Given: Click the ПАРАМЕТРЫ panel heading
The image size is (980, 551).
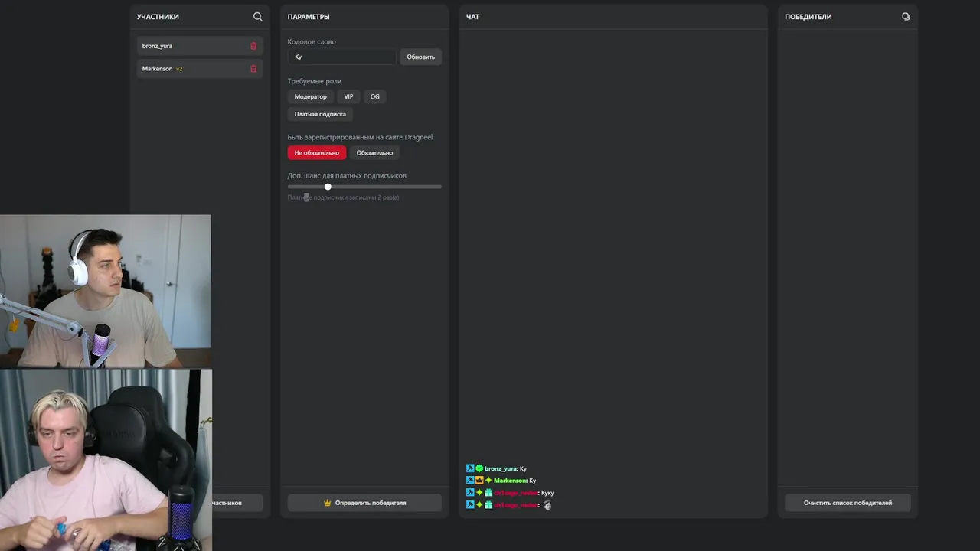Looking at the screenshot, I should [309, 17].
